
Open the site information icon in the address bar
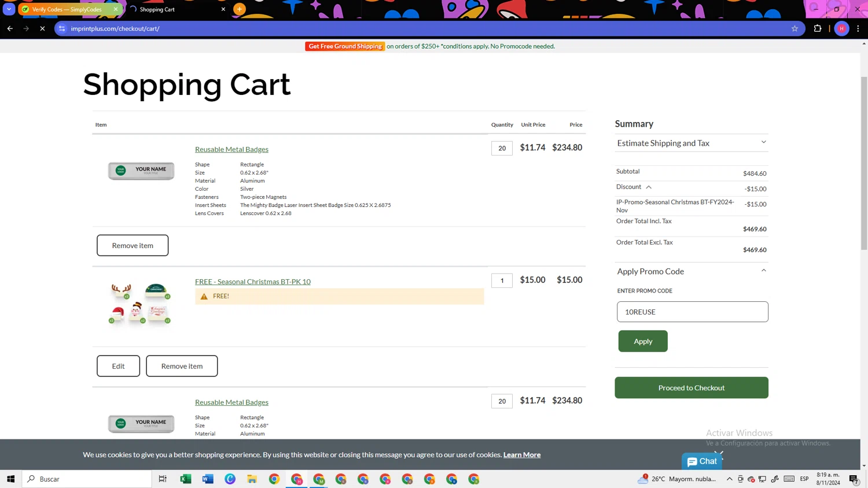tap(62, 28)
